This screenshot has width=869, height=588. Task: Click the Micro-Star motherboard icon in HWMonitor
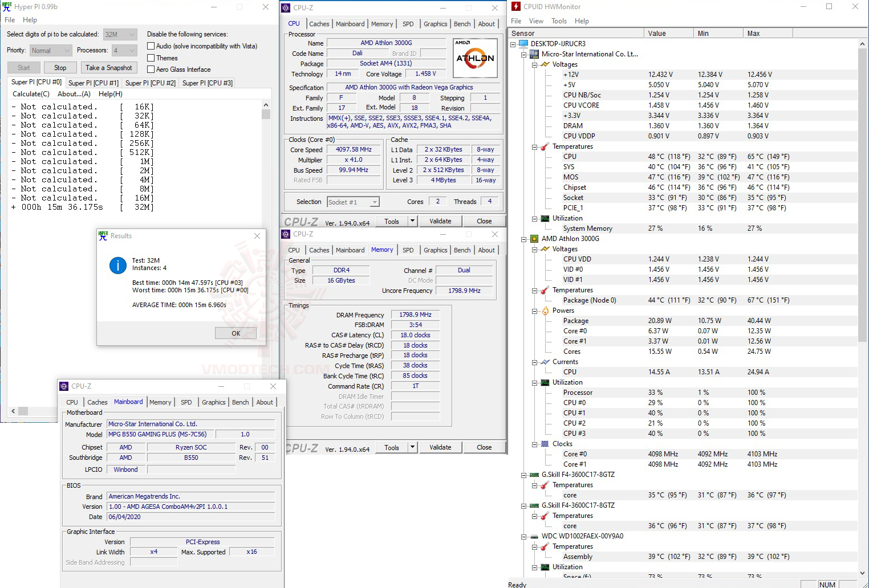coord(534,54)
